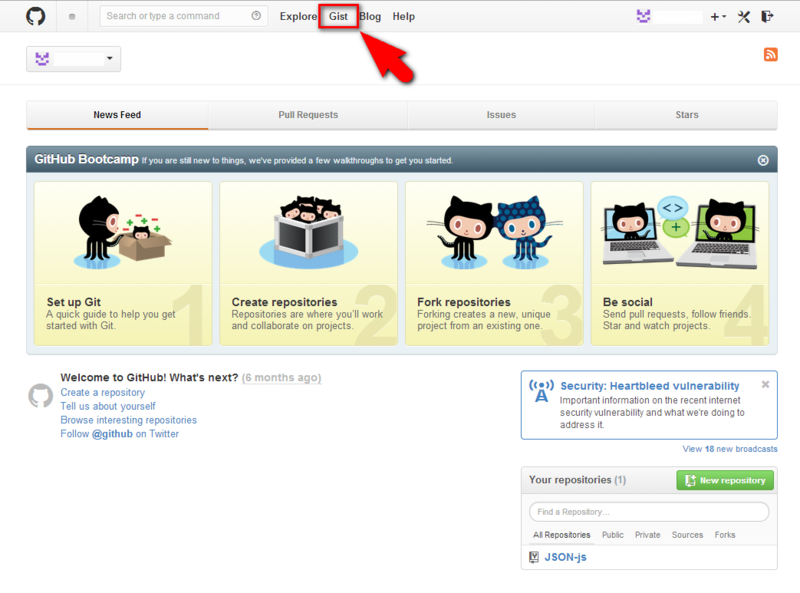This screenshot has height=593, width=800.
Task: Open the Tell us about yourself link
Action: coord(108,406)
